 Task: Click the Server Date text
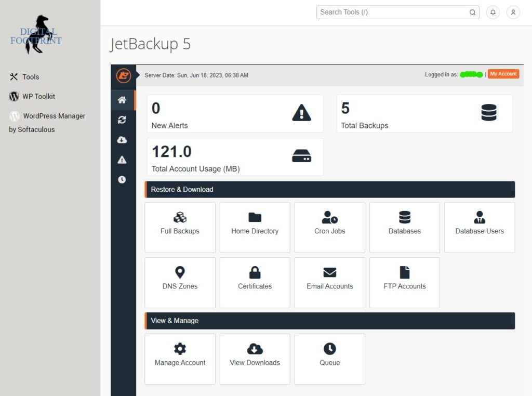pyautogui.click(x=196, y=75)
